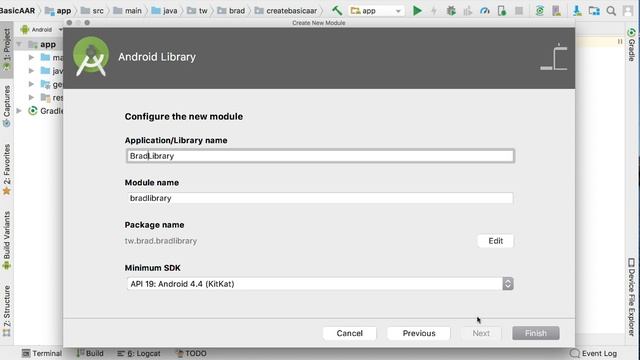Open the app run configuration dropdown

point(376,11)
